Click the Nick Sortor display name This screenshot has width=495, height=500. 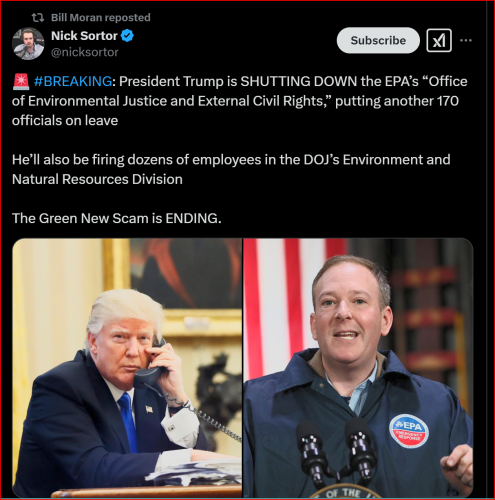pos(84,36)
